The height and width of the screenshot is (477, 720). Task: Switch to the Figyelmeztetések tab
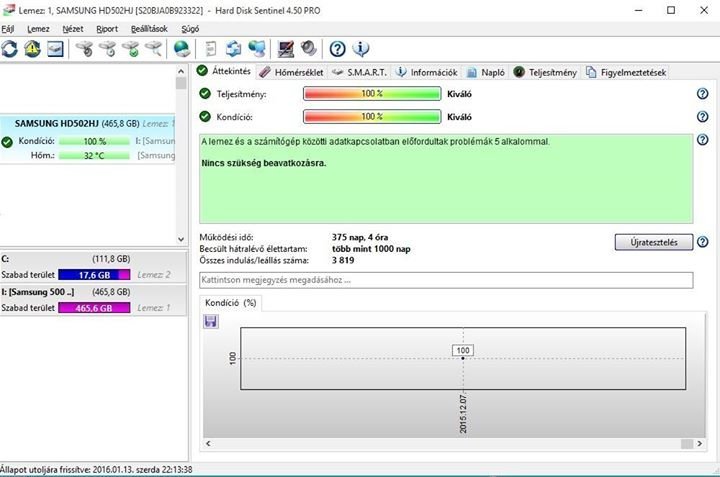pyautogui.click(x=626, y=73)
